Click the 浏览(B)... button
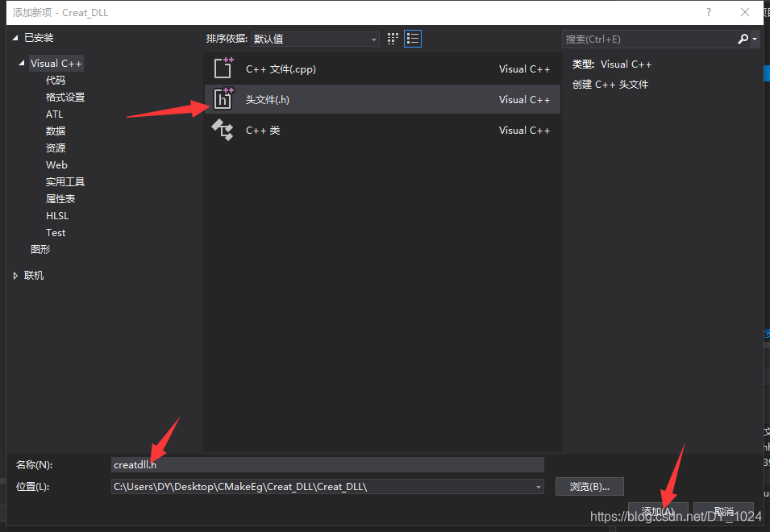The width and height of the screenshot is (770, 532). click(x=589, y=487)
